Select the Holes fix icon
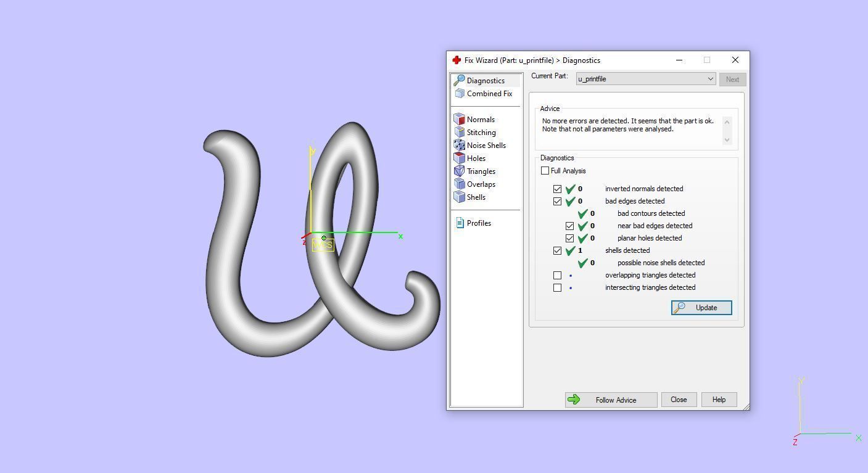The image size is (868, 473). [459, 158]
